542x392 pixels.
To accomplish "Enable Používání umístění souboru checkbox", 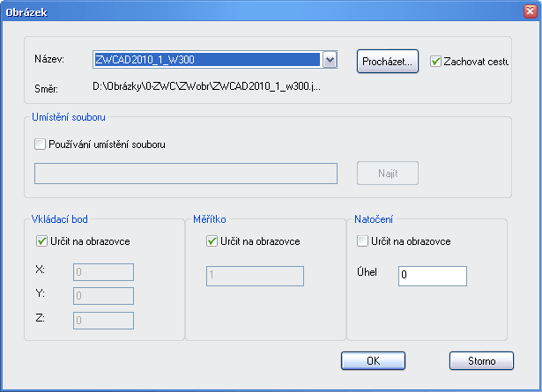I will (x=39, y=144).
